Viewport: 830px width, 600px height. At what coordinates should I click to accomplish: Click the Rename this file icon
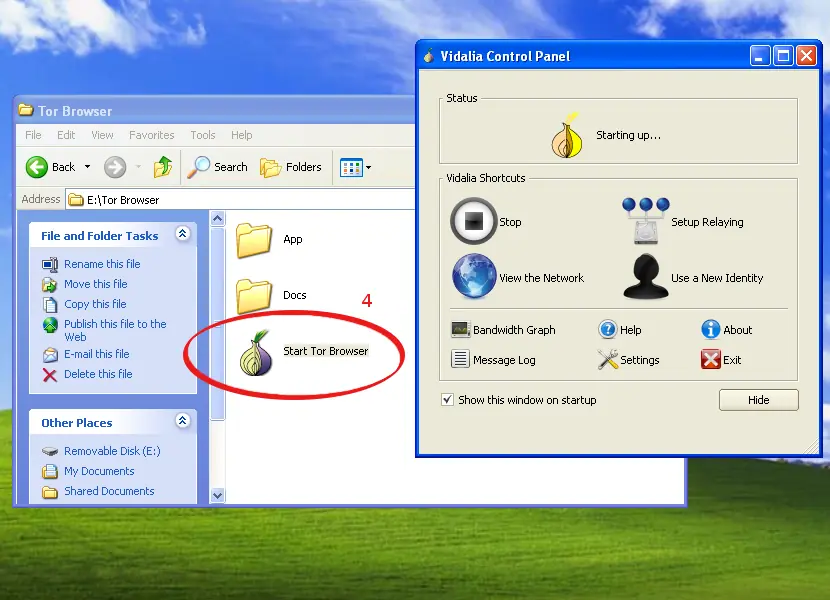[50, 264]
